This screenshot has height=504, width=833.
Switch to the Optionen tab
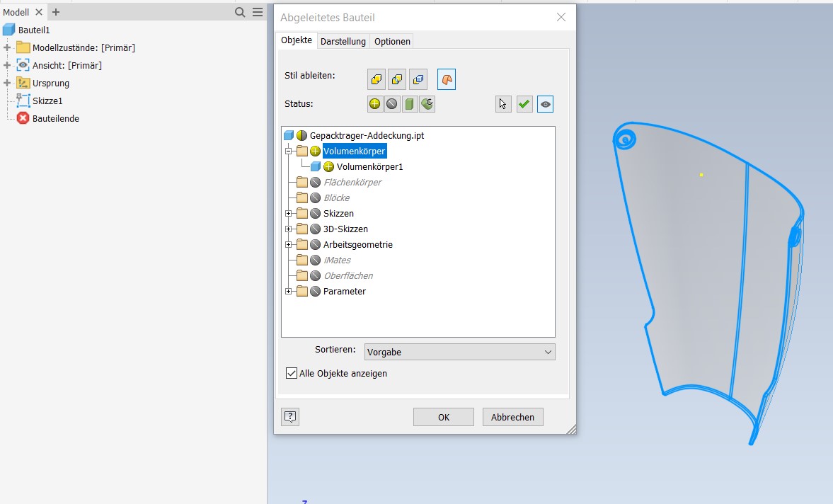[x=392, y=42]
